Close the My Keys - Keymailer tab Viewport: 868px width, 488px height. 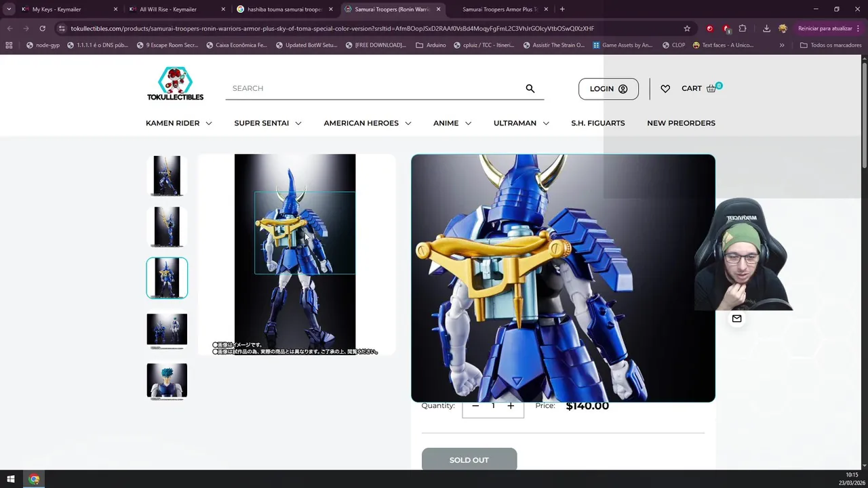(115, 9)
